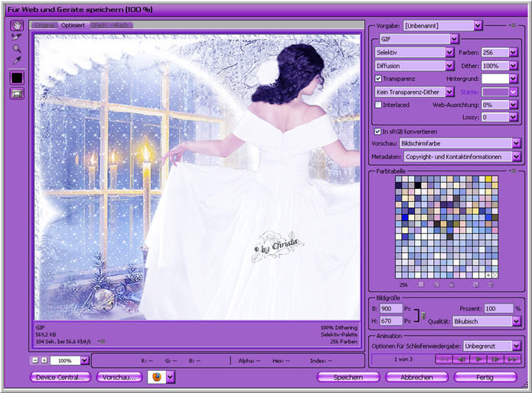
Task: Open the browser selection dropdown arrow
Action: click(171, 377)
